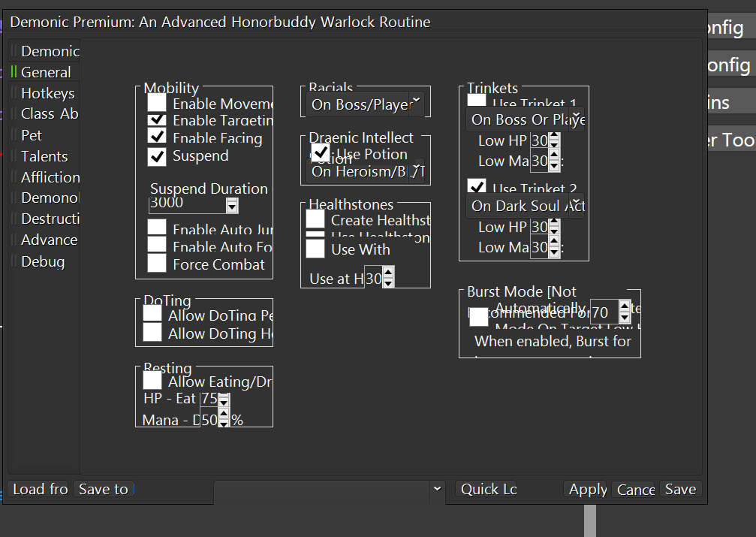This screenshot has height=537, width=756.
Task: Enable Use Trinket 1 checkbox
Action: [477, 100]
